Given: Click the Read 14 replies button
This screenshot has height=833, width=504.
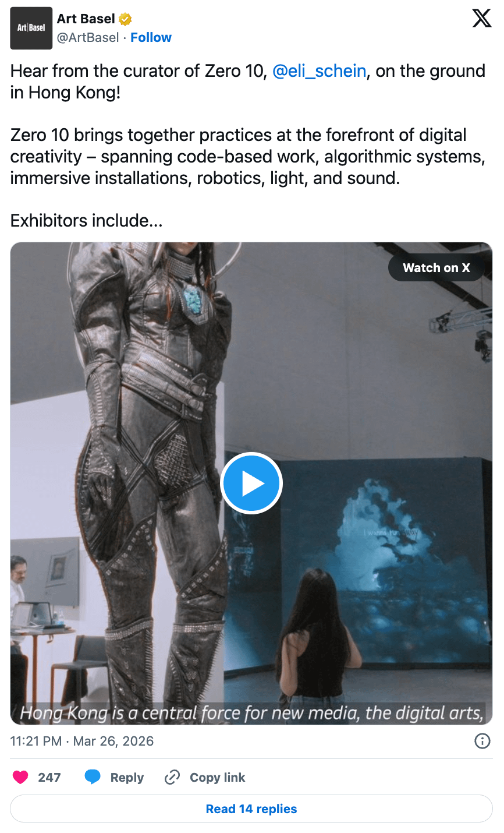Looking at the screenshot, I should click(x=251, y=809).
